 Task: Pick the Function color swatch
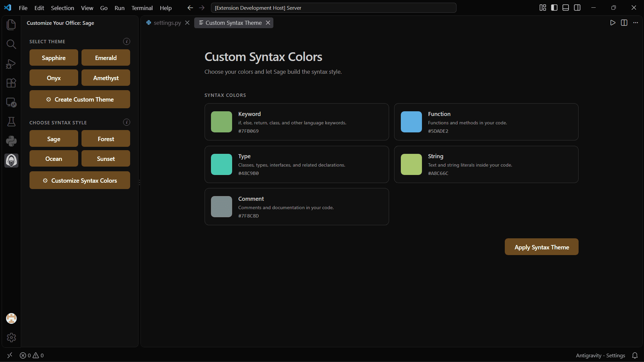pos(411,122)
